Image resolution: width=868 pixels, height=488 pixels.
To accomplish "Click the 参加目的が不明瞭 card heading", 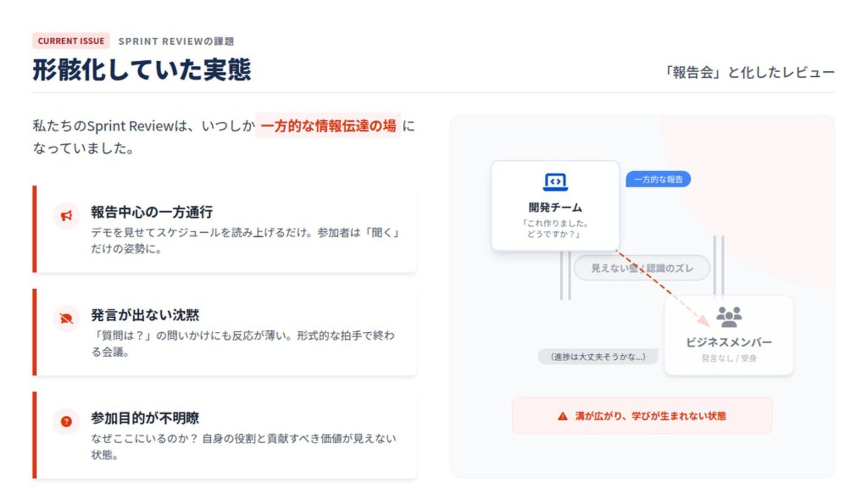I will tap(145, 418).
